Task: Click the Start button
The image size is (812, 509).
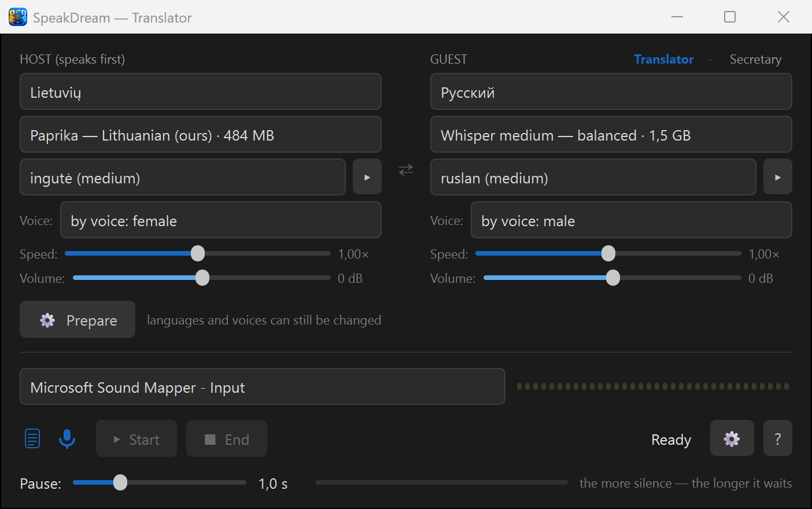Action: pyautogui.click(x=136, y=438)
